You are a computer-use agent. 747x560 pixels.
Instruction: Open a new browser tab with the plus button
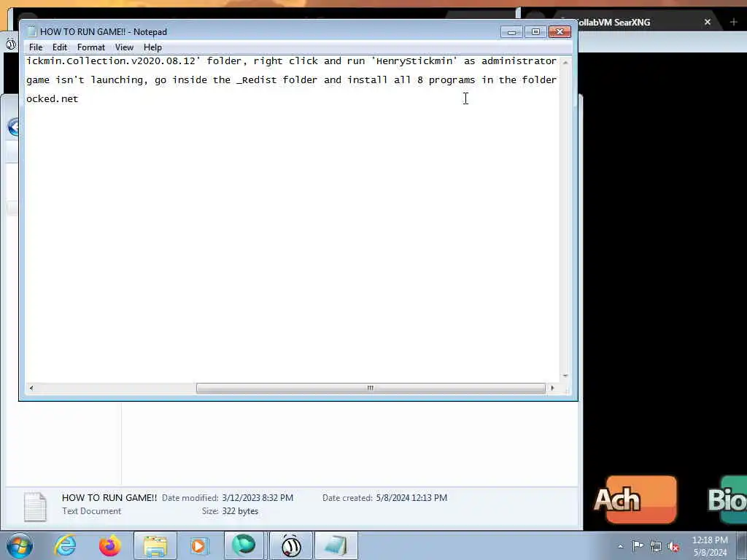pyautogui.click(x=733, y=22)
